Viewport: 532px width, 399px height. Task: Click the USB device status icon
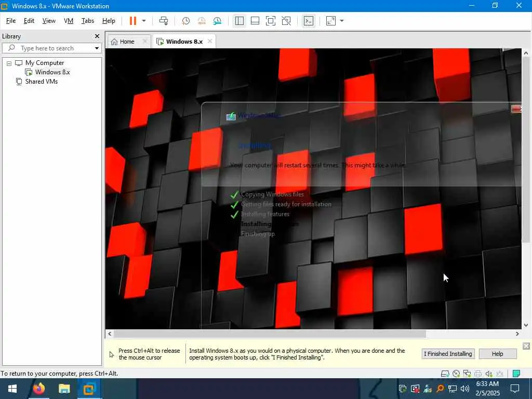click(500, 374)
